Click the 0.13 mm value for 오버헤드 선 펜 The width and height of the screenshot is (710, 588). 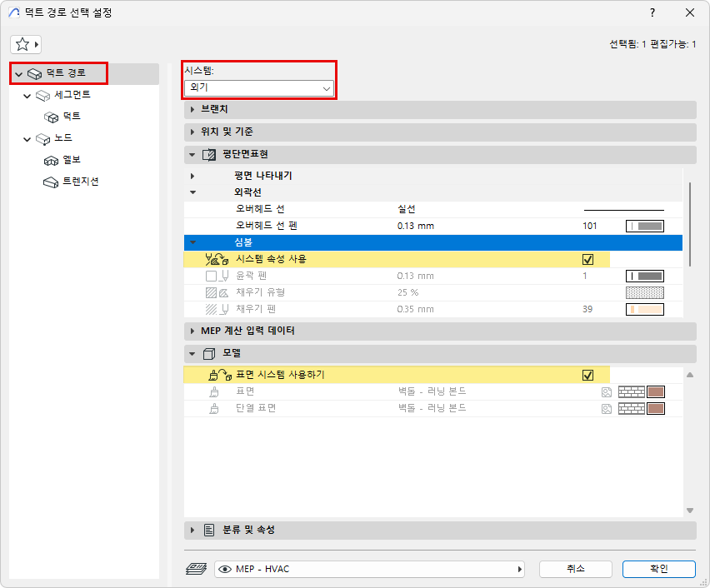(x=416, y=226)
